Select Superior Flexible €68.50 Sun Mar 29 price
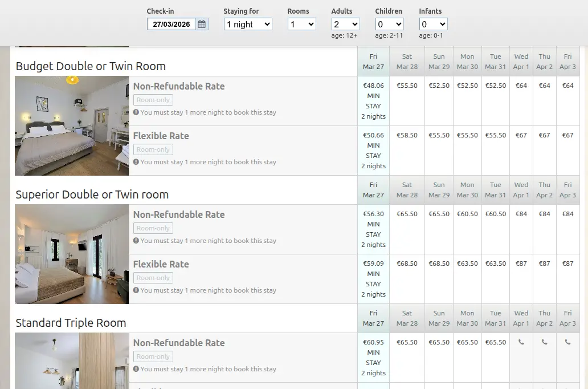Image resolution: width=588 pixels, height=389 pixels. [x=439, y=264]
